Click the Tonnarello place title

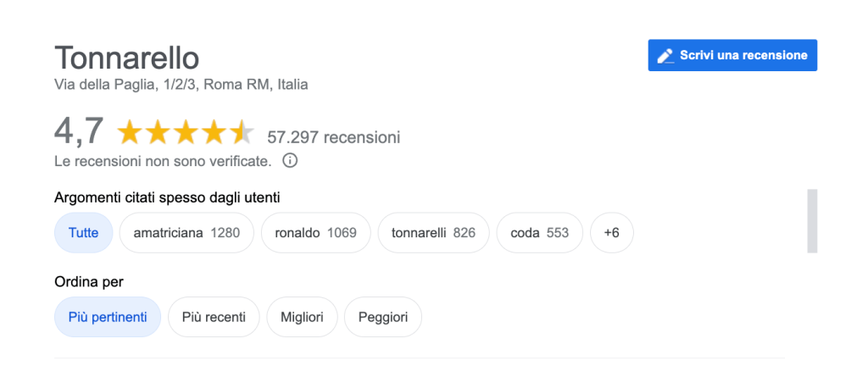(127, 58)
